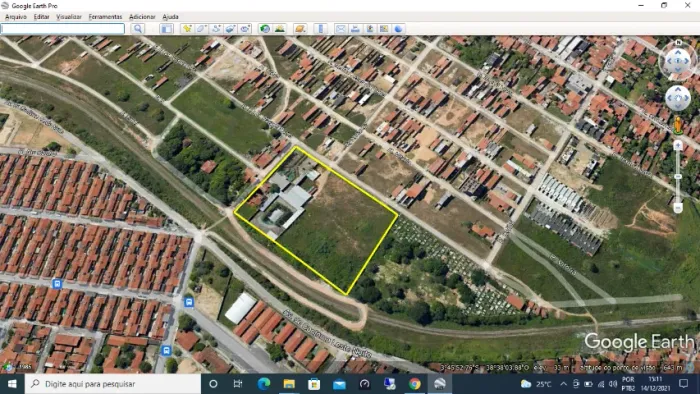Click the weather 25°C taskbar widget
Viewport: 700px width, 394px height.
536,384
